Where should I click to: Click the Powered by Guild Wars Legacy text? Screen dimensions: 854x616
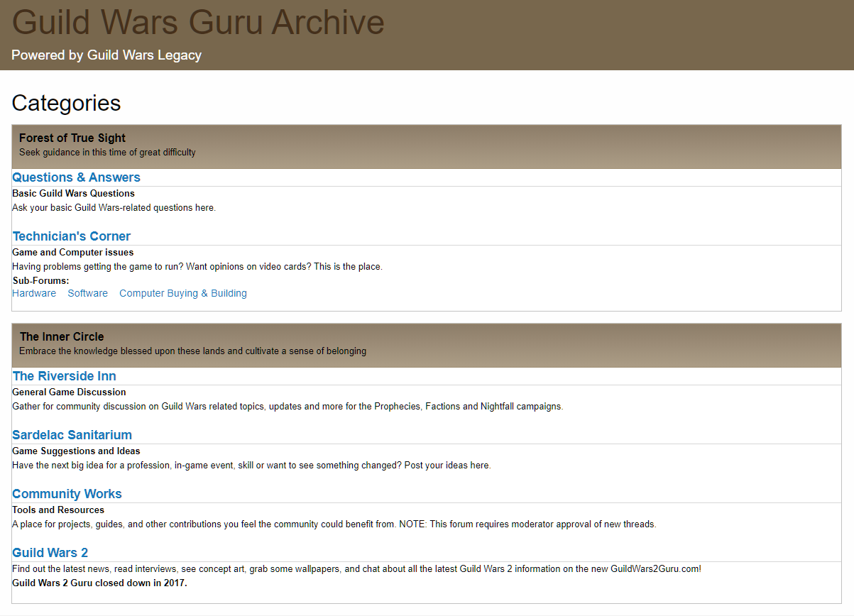click(106, 55)
